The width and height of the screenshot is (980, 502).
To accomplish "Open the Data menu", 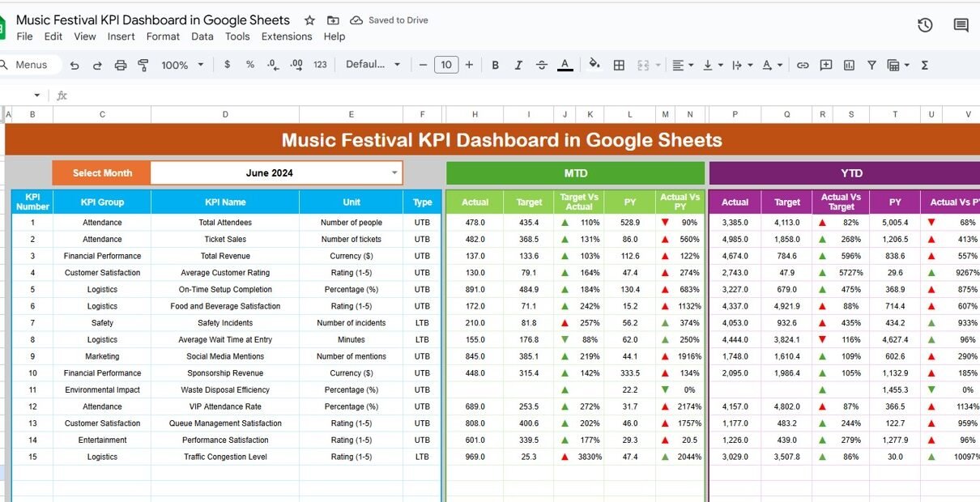I will (202, 36).
